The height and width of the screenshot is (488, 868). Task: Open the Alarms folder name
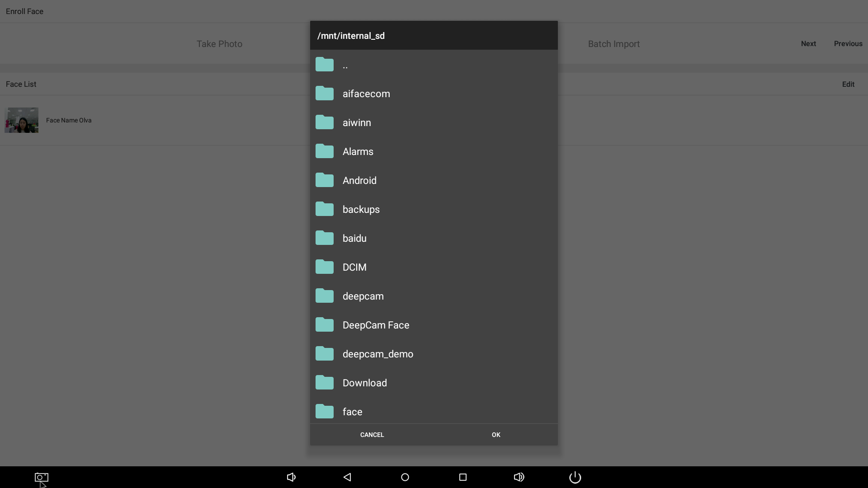(x=358, y=151)
